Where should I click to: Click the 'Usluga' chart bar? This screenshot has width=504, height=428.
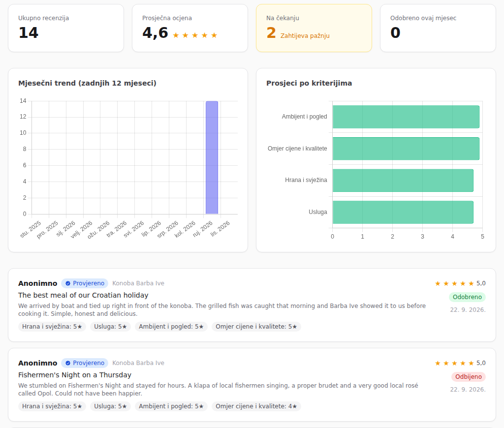tap(403, 212)
